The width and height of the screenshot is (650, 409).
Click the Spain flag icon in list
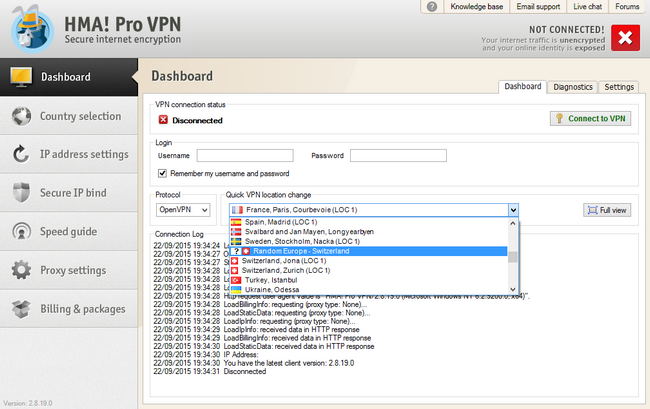click(x=236, y=222)
